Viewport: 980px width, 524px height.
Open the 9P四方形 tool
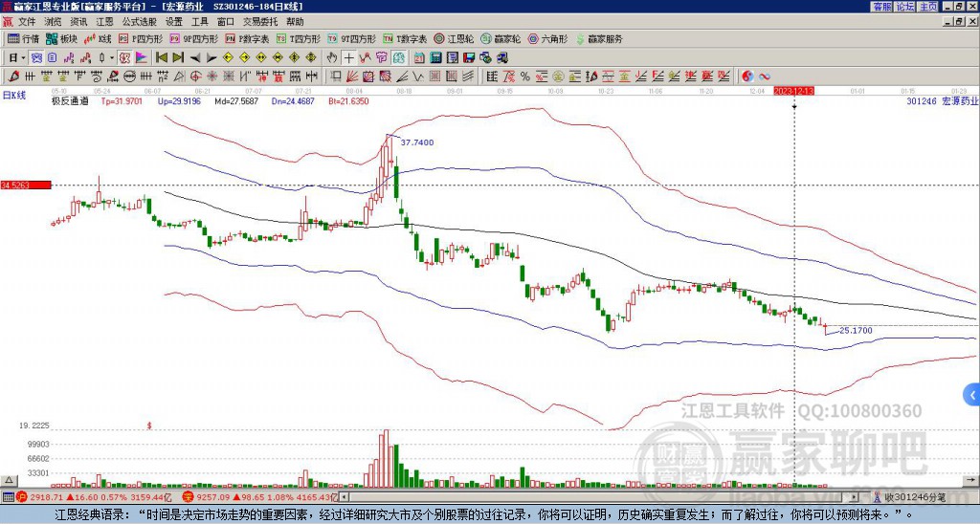pyautogui.click(x=193, y=38)
